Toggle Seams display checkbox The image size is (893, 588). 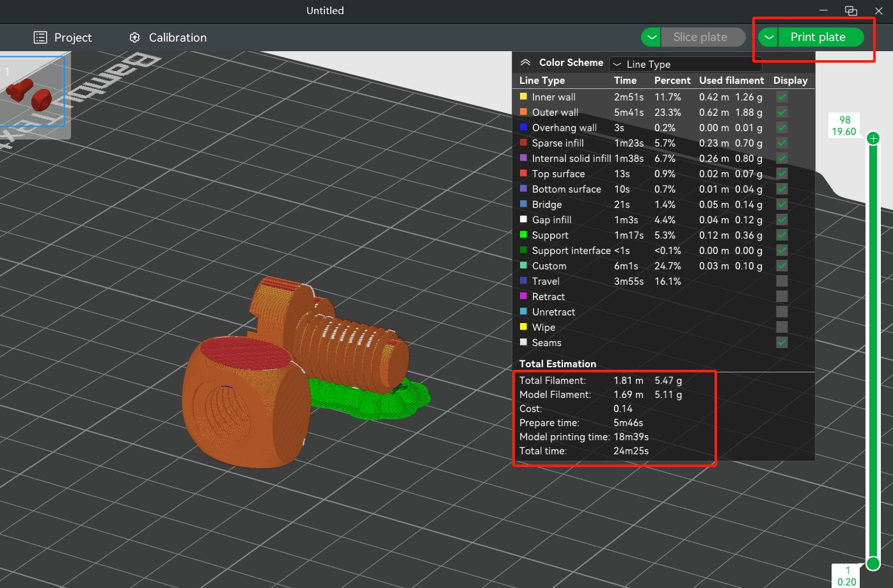click(782, 342)
